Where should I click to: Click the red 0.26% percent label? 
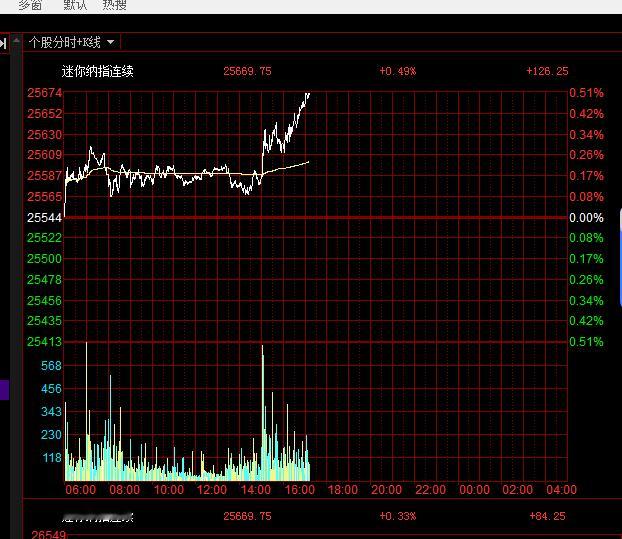tap(586, 155)
